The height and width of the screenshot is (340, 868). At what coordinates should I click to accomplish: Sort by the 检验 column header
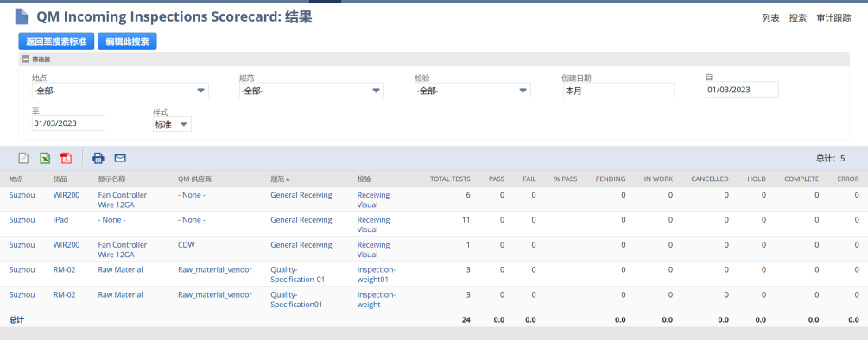point(364,179)
